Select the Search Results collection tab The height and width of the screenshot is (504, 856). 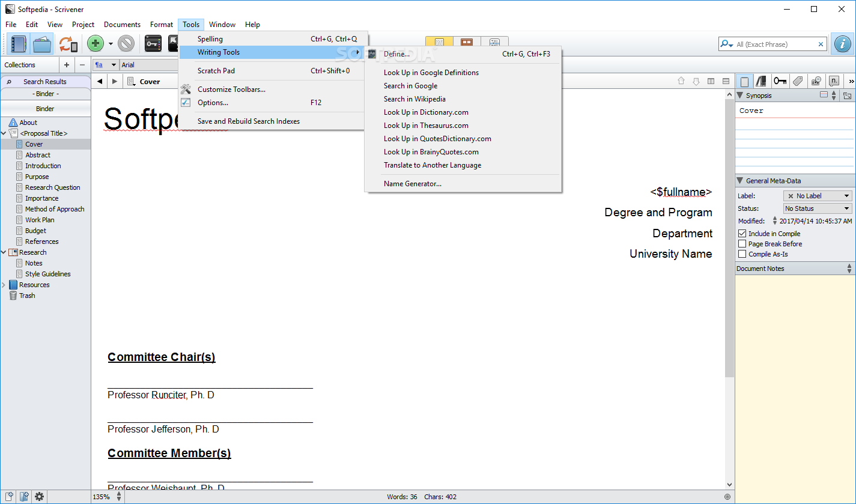tap(45, 81)
